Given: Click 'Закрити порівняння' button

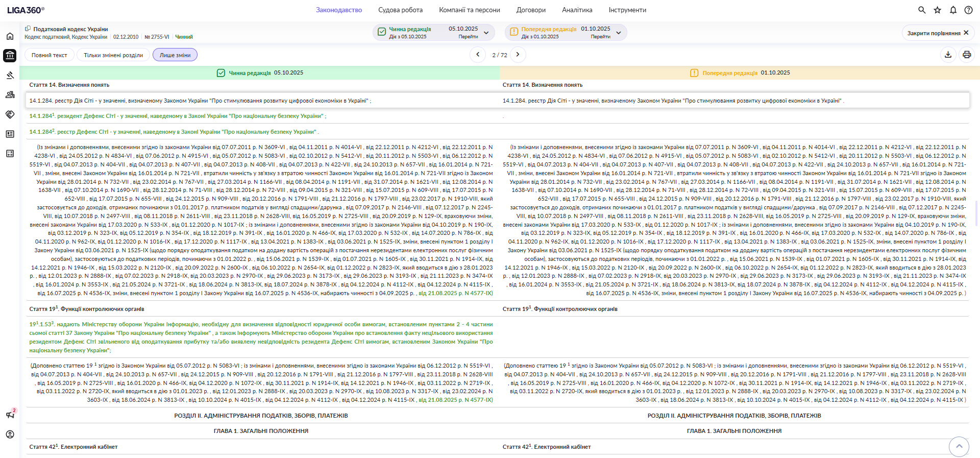Looking at the screenshot, I should [x=938, y=33].
